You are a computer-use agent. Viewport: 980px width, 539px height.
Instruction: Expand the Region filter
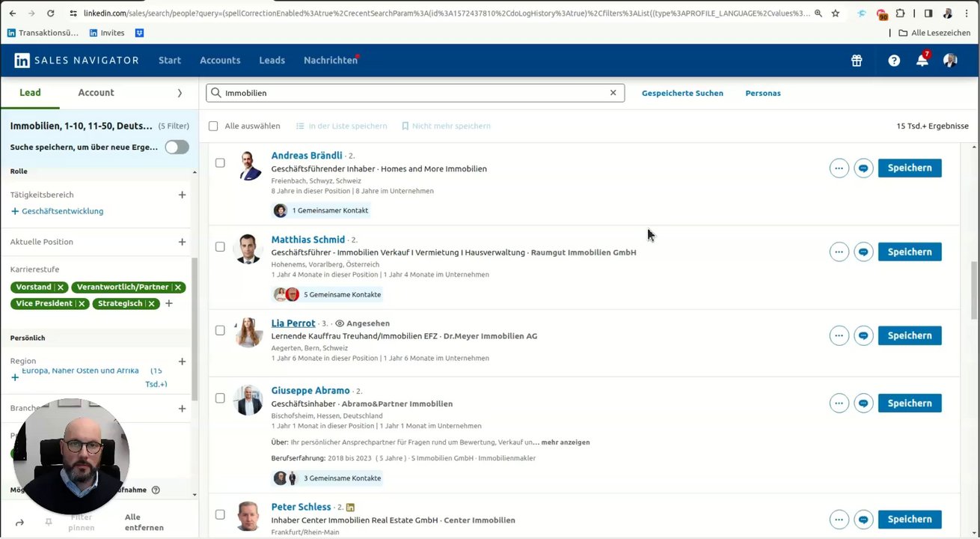point(182,362)
